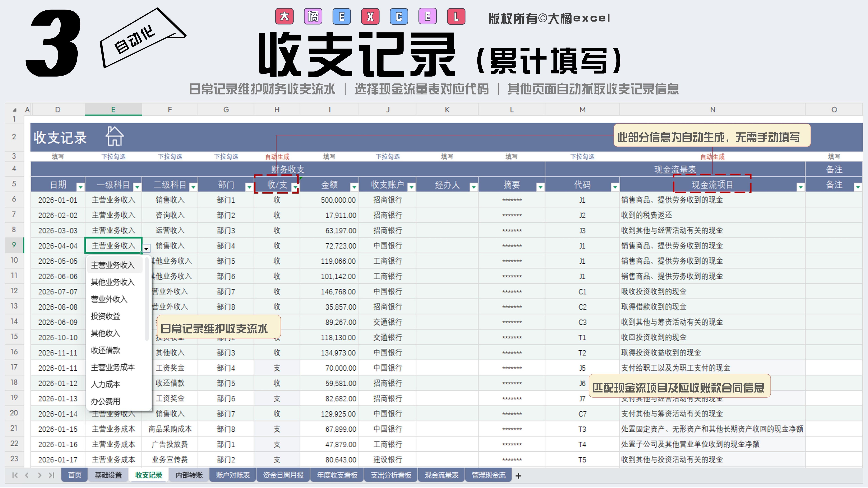Choose 人力成本 from the list

tap(105, 384)
